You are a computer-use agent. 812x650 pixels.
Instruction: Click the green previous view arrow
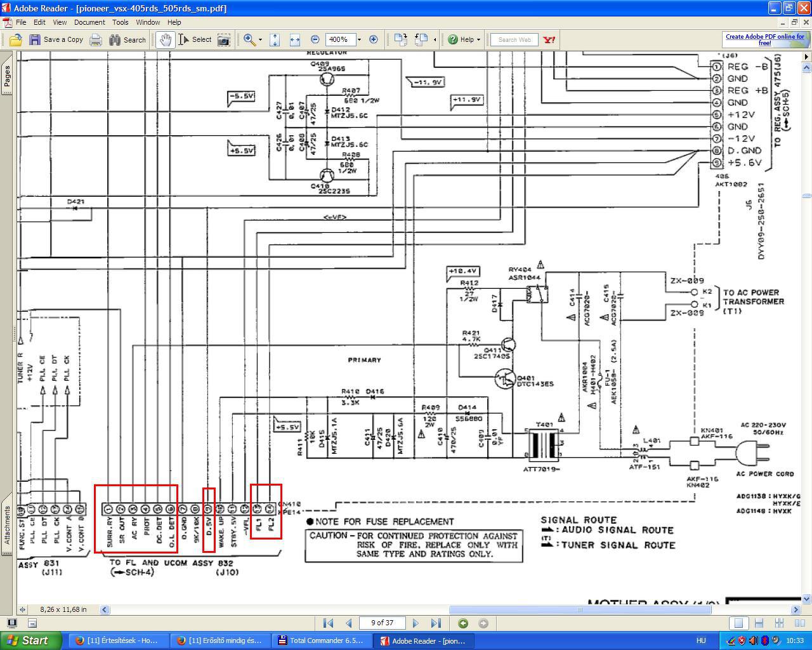463,623
